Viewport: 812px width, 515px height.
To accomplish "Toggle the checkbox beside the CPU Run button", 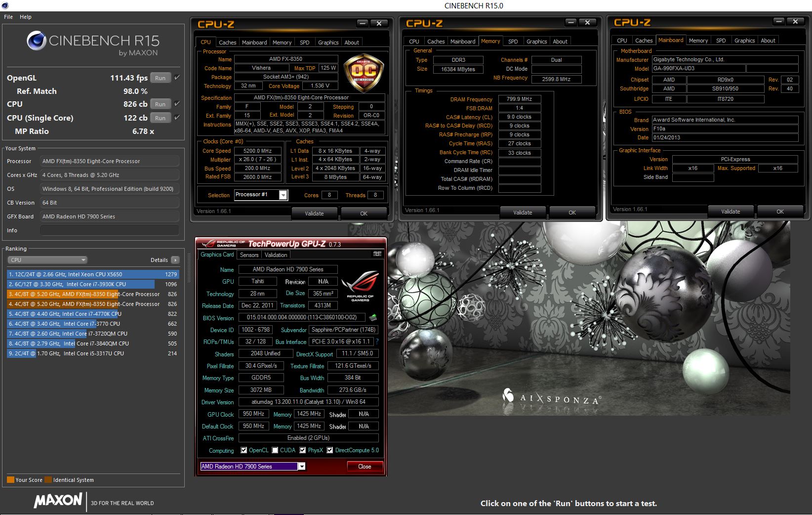I will coord(177,104).
